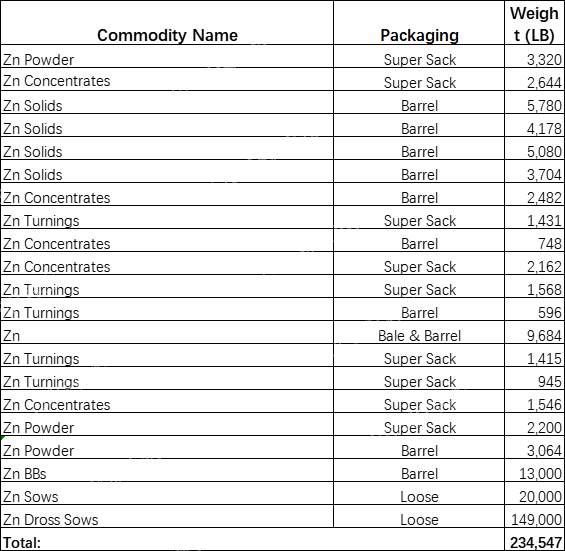Select the 596 weight cell
Image resolution: width=565 pixels, height=551 pixels.
[534, 309]
